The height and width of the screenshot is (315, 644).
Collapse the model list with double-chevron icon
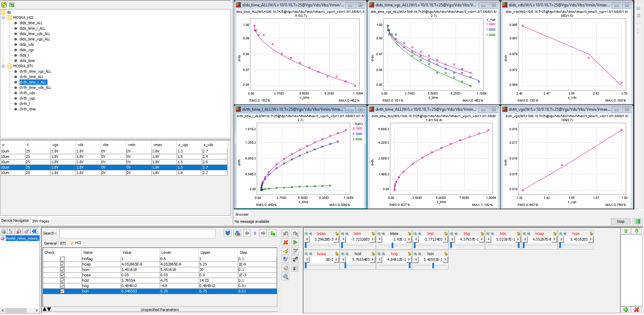pos(34,231)
